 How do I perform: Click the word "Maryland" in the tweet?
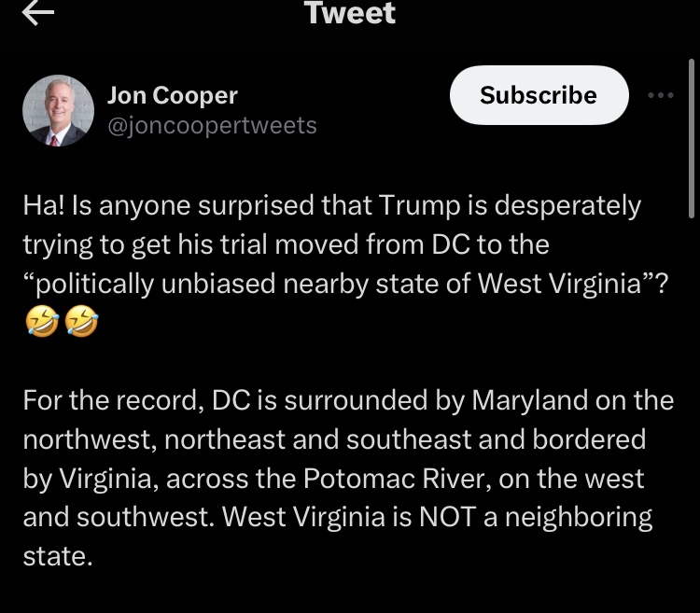click(x=531, y=400)
